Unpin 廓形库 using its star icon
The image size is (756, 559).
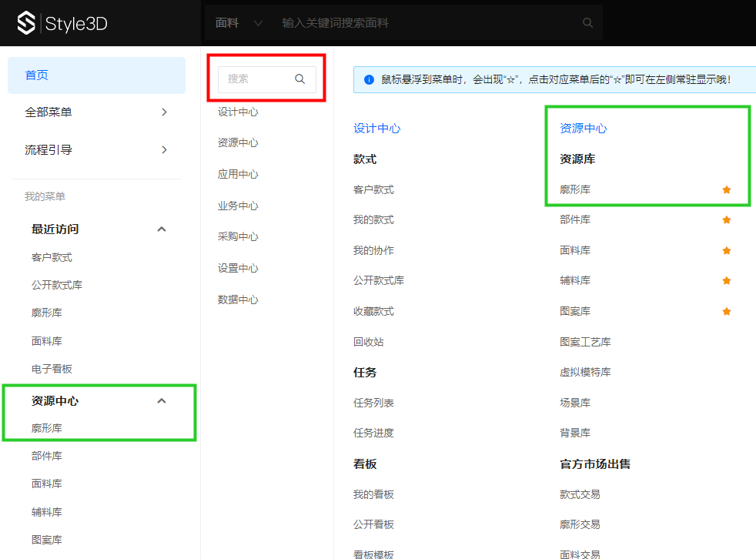pos(726,189)
